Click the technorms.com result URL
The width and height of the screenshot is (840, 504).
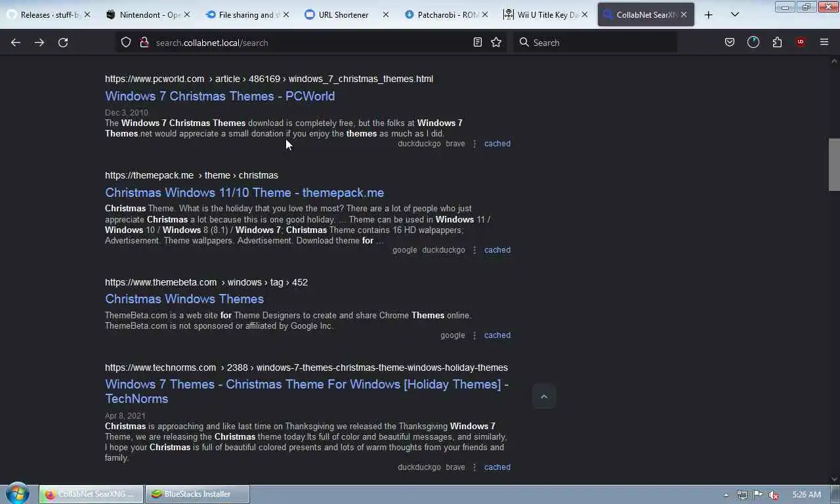(x=306, y=367)
